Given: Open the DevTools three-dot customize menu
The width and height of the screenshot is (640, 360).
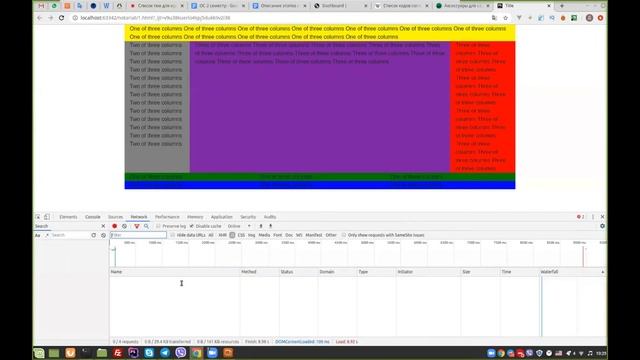Looking at the screenshot, I should 593,217.
